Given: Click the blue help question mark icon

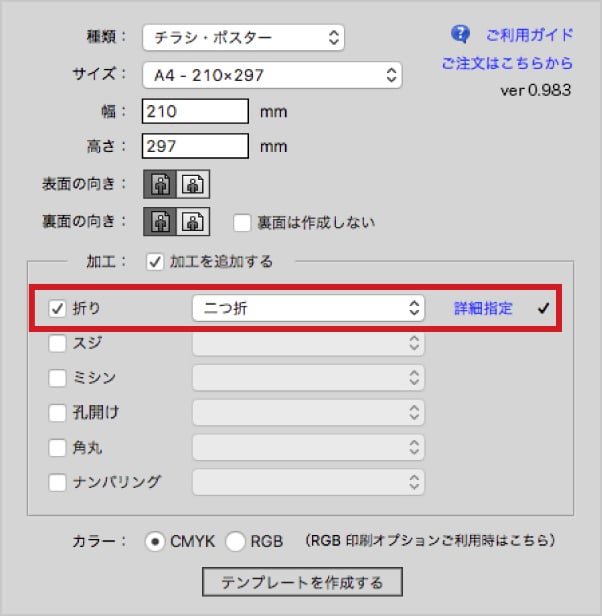Looking at the screenshot, I should tap(460, 34).
